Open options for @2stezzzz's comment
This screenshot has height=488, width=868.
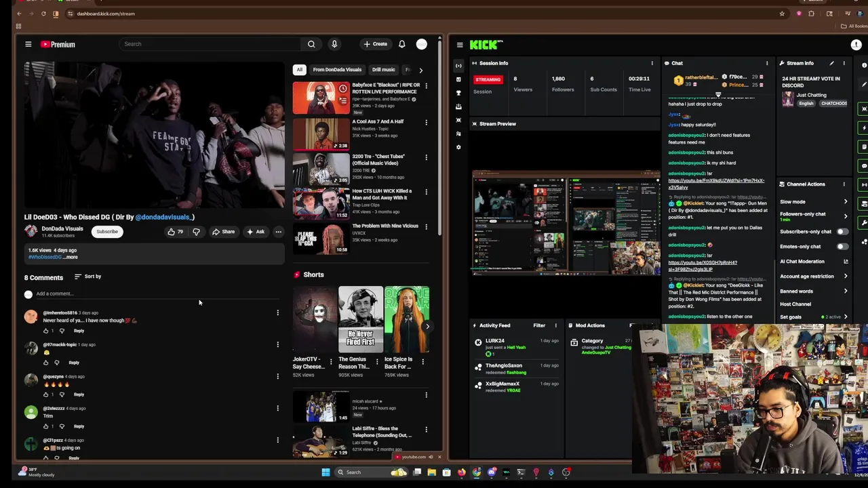click(277, 408)
